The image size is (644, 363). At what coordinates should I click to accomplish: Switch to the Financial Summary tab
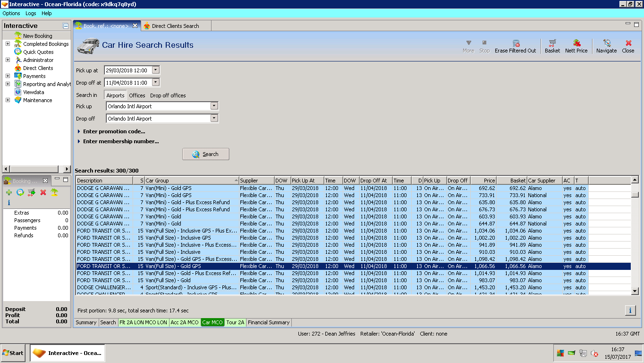(x=269, y=322)
